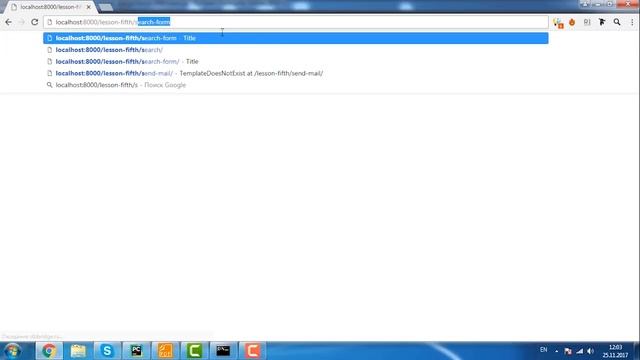Open PyCharm from the taskbar

[x=136, y=351]
